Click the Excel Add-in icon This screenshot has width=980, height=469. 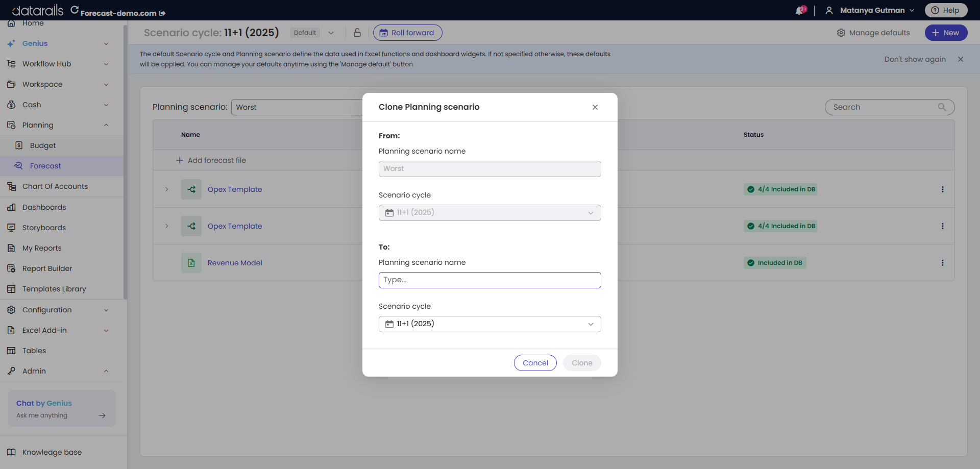pos(11,330)
